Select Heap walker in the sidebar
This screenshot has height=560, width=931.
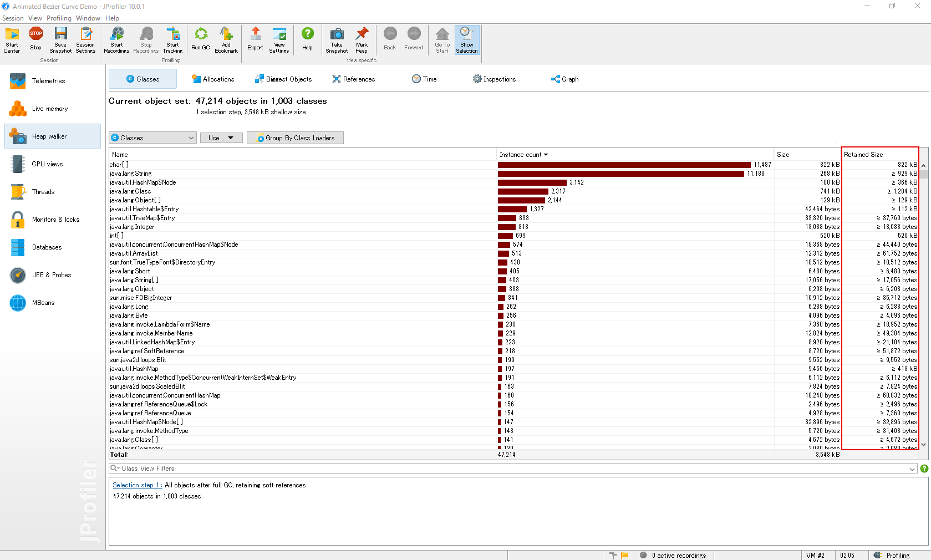coord(53,136)
